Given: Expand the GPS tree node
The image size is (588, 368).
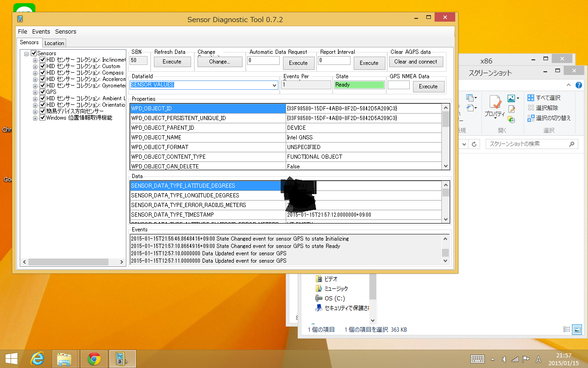Looking at the screenshot, I should pyautogui.click(x=35, y=92).
